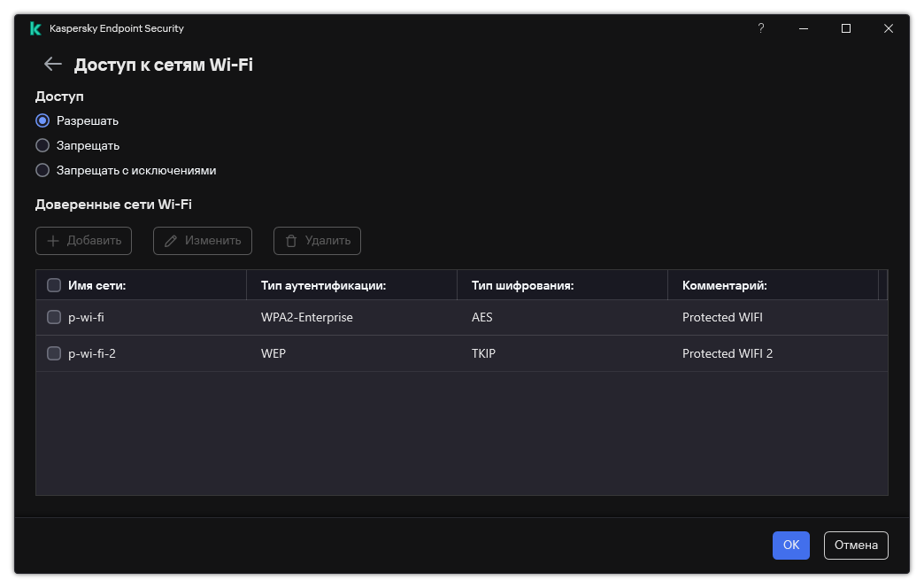Select the Разрешать radio option
924x588 pixels.
(x=42, y=120)
